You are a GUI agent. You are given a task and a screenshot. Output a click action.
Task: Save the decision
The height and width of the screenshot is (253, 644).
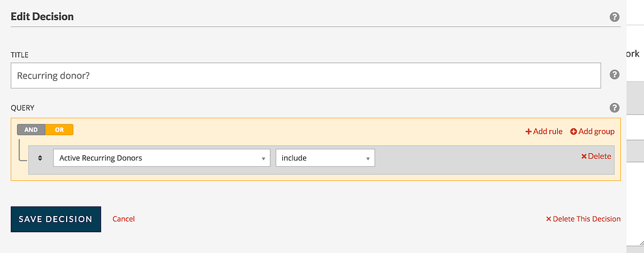pos(55,219)
